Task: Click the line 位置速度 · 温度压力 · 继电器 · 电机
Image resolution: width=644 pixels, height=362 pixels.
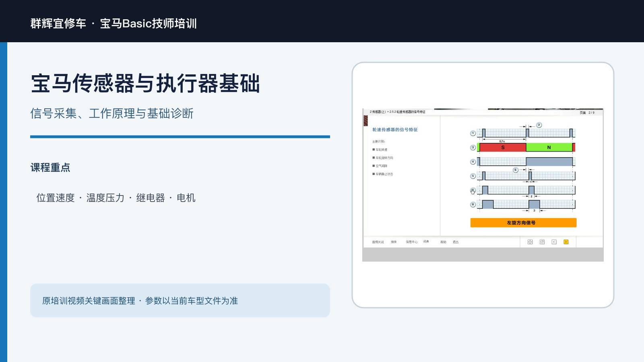Action: (x=116, y=198)
